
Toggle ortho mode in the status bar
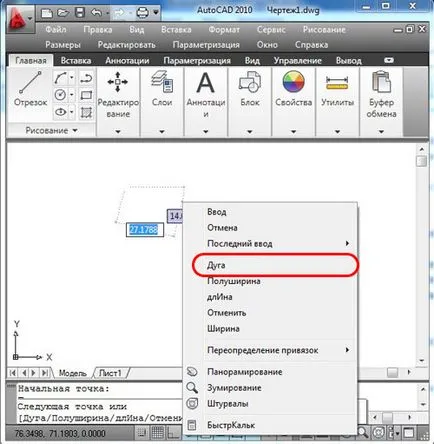[173, 433]
